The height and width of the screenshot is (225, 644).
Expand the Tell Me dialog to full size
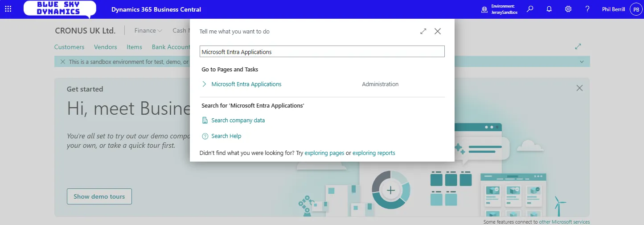[423, 31]
